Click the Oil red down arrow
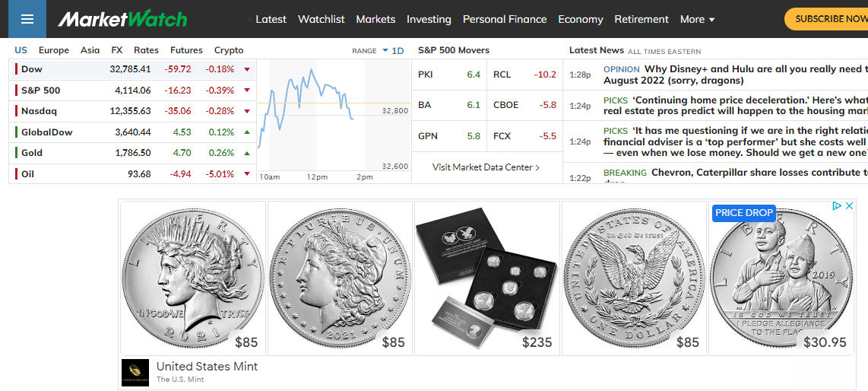The height and width of the screenshot is (391, 868). 247,174
